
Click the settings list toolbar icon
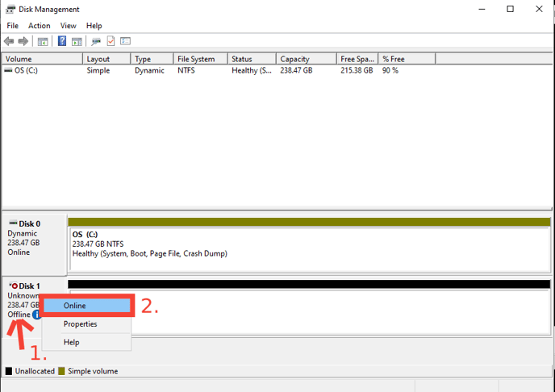125,41
